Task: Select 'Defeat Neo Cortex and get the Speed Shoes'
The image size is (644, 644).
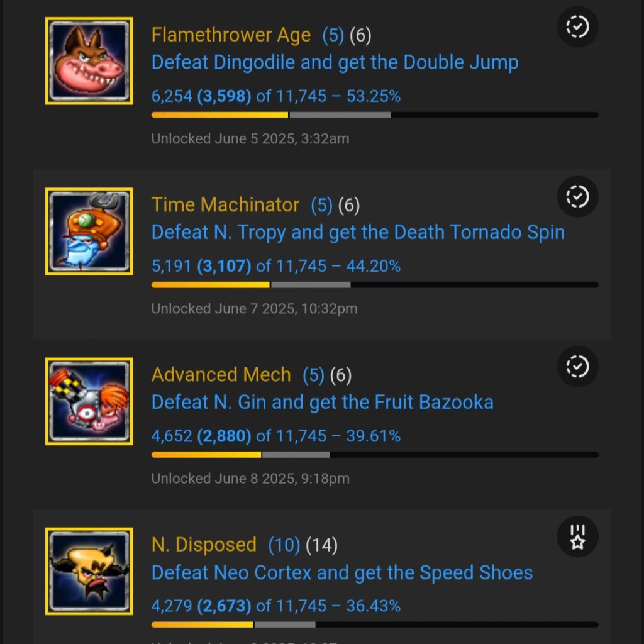Action: (341, 573)
